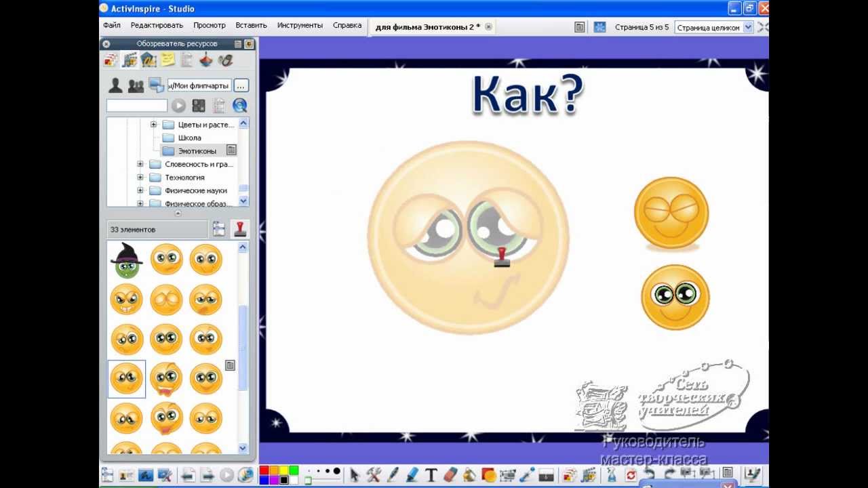Open the Voting Browser tab icon

pos(225,60)
